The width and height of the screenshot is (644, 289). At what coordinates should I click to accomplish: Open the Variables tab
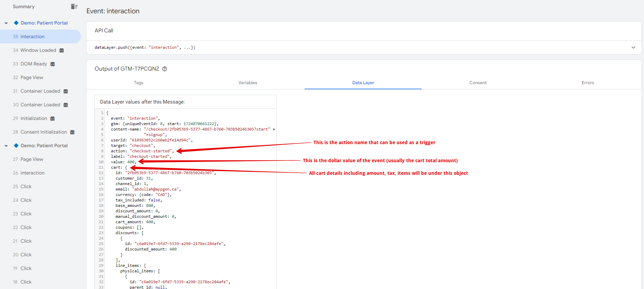pyautogui.click(x=247, y=83)
